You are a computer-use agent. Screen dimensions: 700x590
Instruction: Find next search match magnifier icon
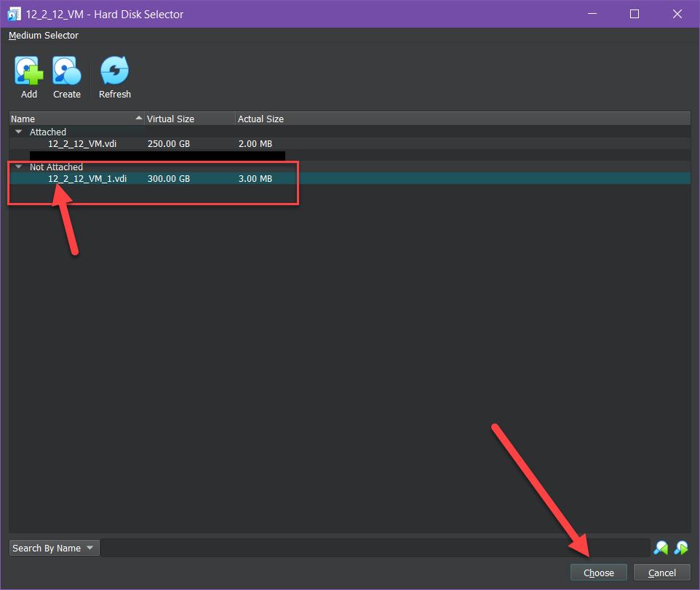tap(681, 548)
